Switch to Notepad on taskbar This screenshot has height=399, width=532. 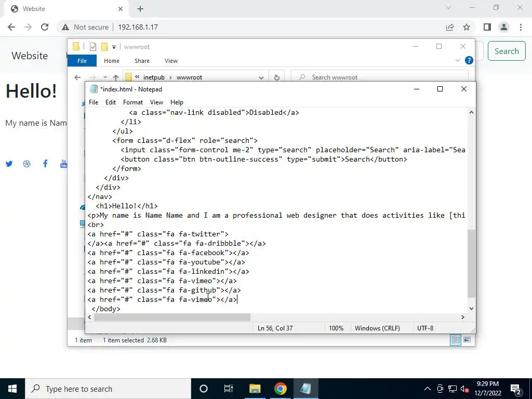coord(305,389)
